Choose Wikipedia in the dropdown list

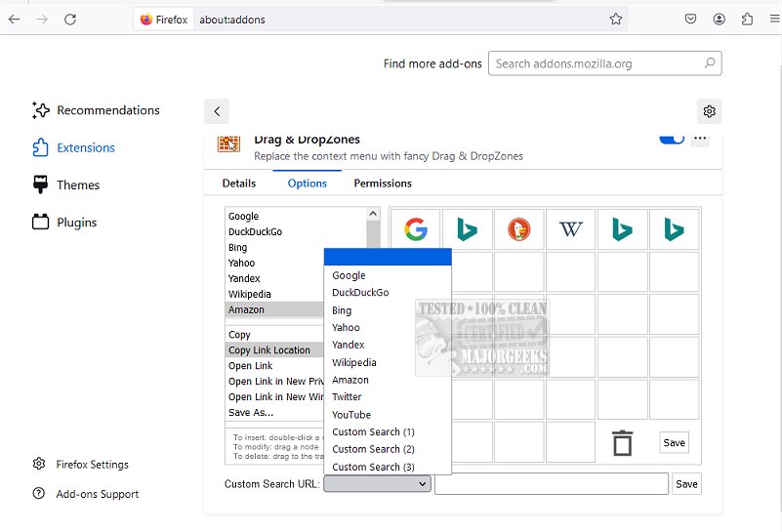pos(388,362)
